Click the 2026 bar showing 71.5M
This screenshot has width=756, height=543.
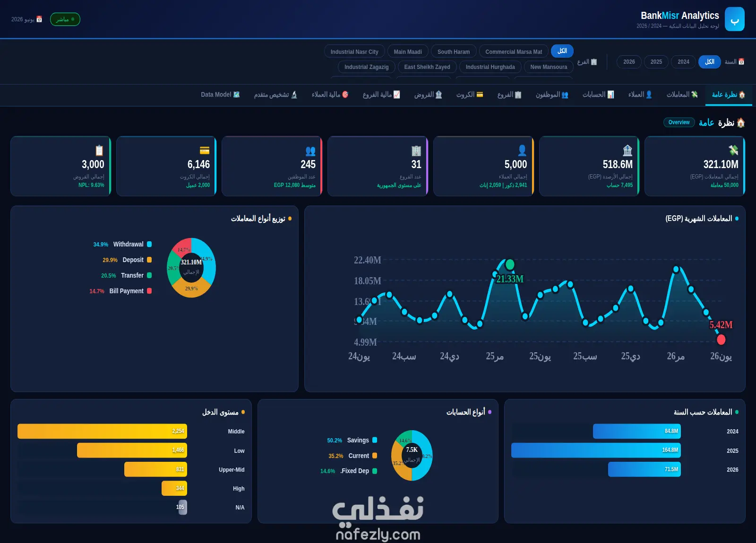click(x=644, y=469)
